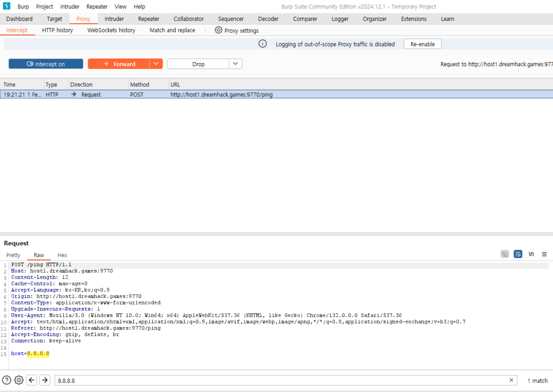This screenshot has width=553, height=392.
Task: Drop the intercepted request
Action: click(x=198, y=64)
